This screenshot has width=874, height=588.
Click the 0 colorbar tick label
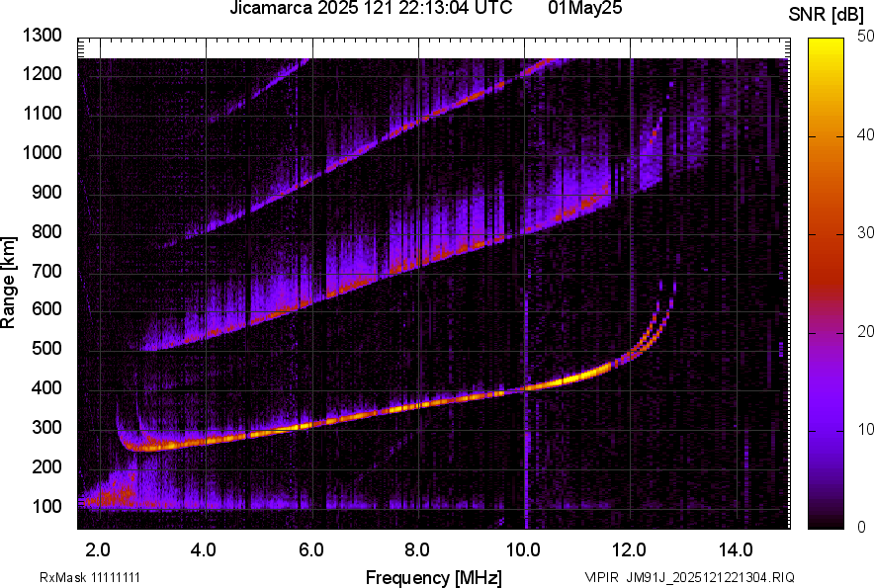(x=862, y=527)
